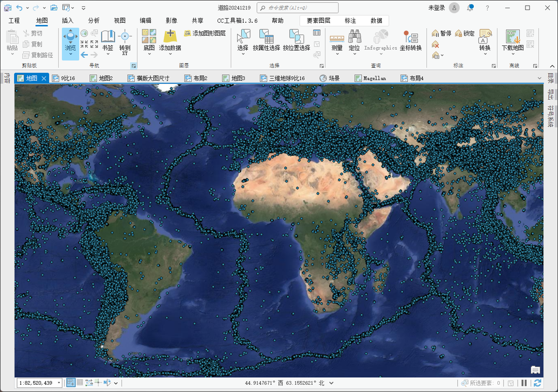
Task: Open the 目录 (Catalog) docked pane
Action: pos(551,79)
